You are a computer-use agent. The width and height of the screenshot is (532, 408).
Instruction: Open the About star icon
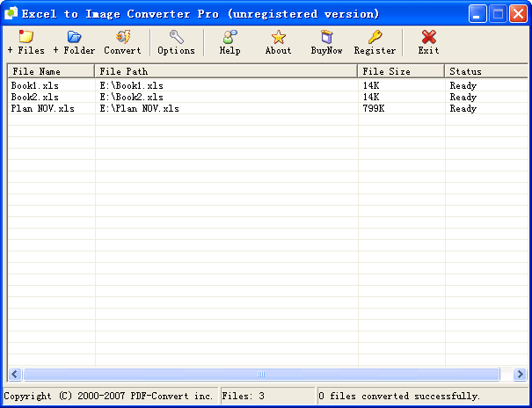click(278, 37)
